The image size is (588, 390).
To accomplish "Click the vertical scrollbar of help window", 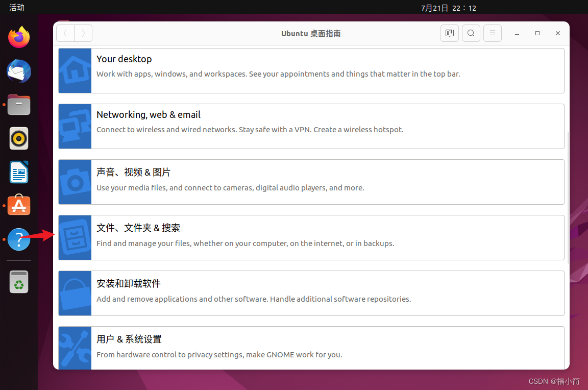I will click(x=568, y=198).
